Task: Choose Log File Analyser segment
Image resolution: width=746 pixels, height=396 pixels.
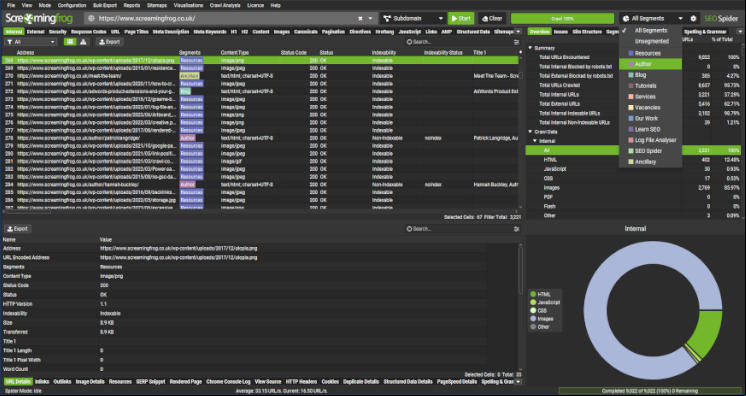Action: tap(650, 140)
